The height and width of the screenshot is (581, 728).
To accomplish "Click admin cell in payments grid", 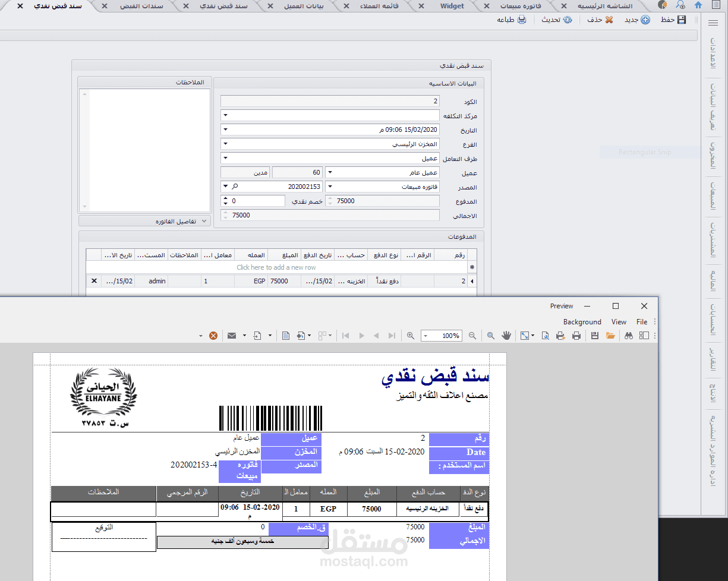I will 151,281.
